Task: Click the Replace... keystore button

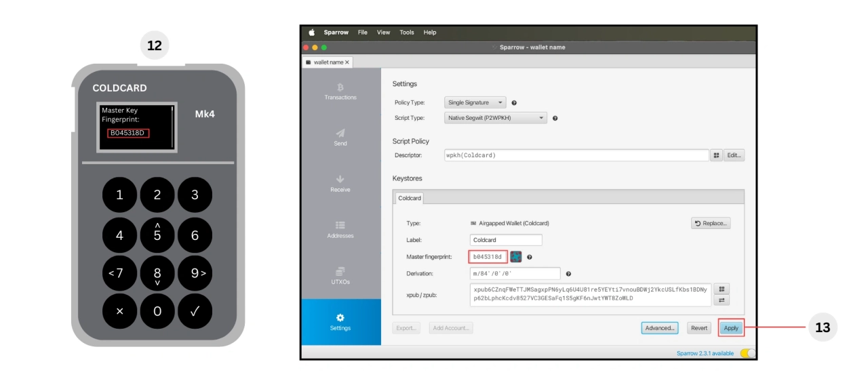Action: pos(711,223)
